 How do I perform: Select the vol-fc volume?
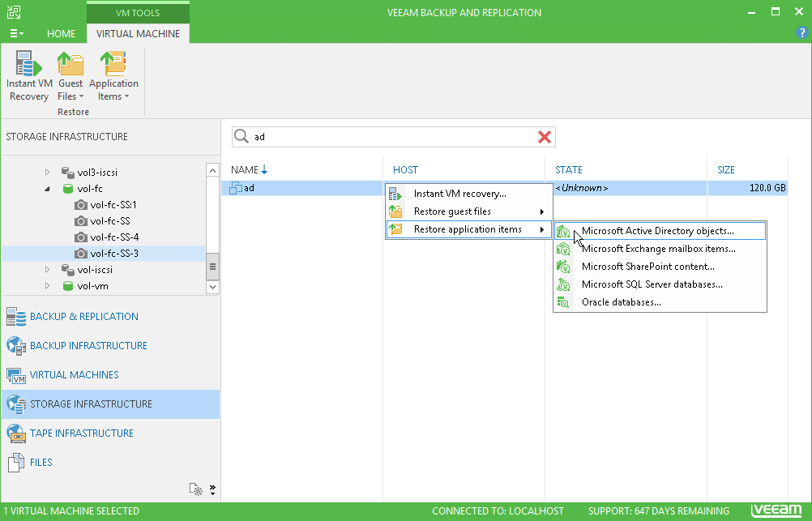pyautogui.click(x=90, y=189)
